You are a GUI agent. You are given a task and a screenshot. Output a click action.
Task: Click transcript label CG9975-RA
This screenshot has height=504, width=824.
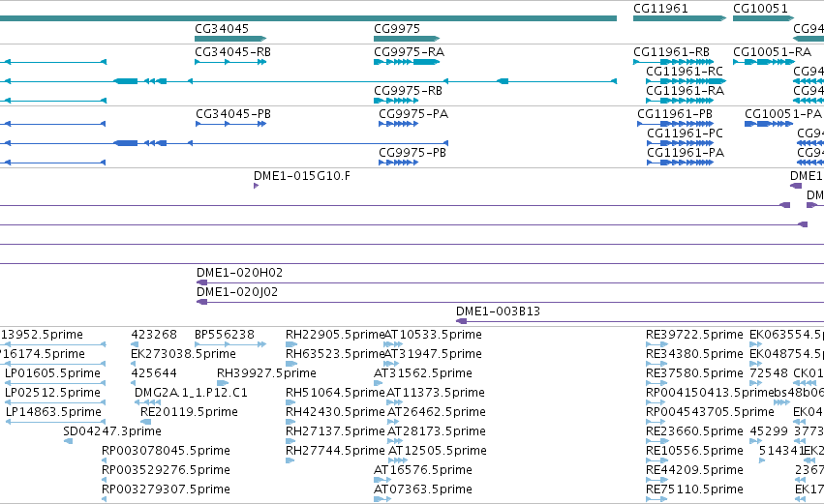pyautogui.click(x=409, y=52)
